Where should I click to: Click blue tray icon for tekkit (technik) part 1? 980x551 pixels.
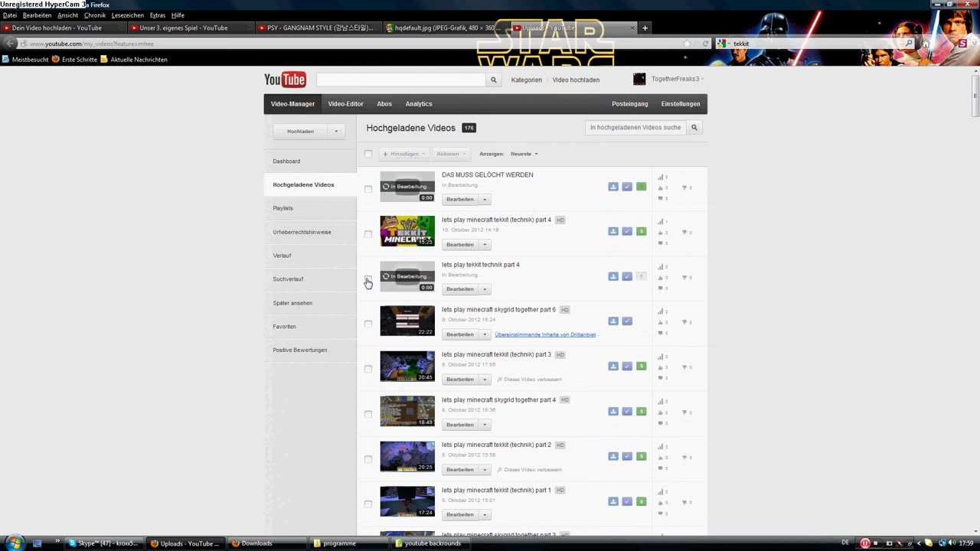613,501
